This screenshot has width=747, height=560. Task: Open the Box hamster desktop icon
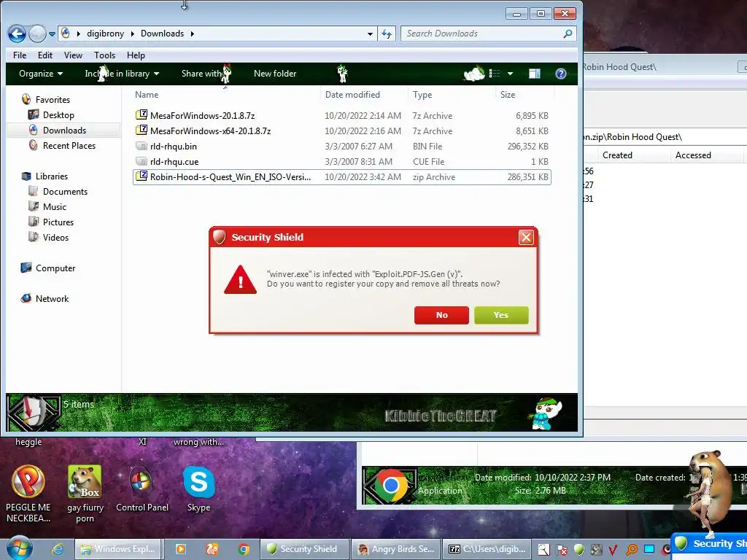(x=85, y=494)
